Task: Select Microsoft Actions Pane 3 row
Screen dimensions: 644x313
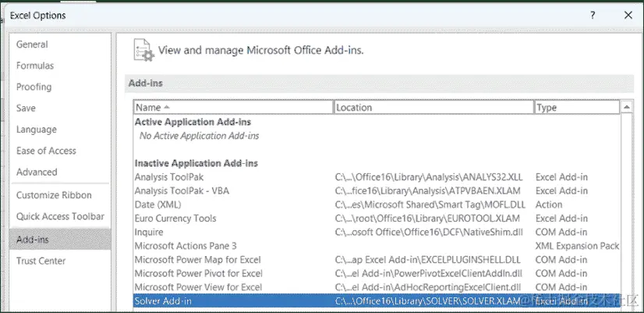Action: click(377, 246)
